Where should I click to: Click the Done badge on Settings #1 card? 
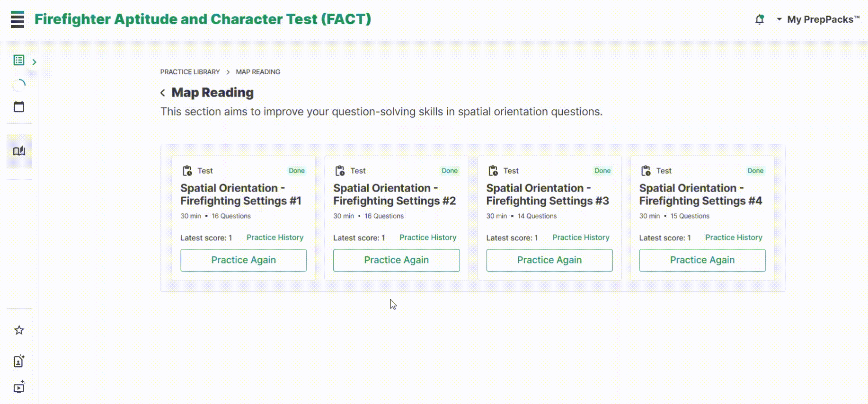297,171
